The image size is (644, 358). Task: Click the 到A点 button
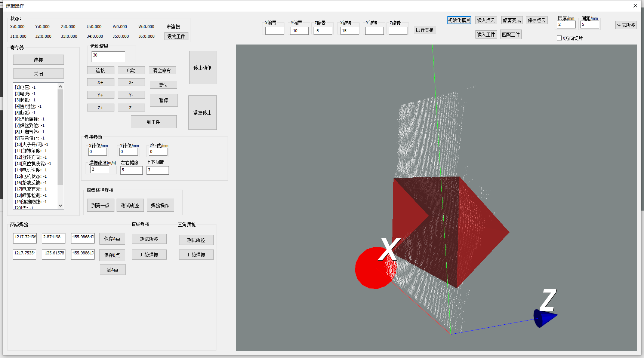(x=113, y=270)
